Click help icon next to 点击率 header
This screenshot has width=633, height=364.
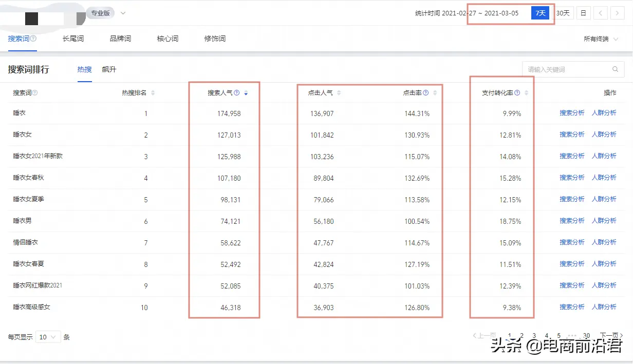pos(426,93)
